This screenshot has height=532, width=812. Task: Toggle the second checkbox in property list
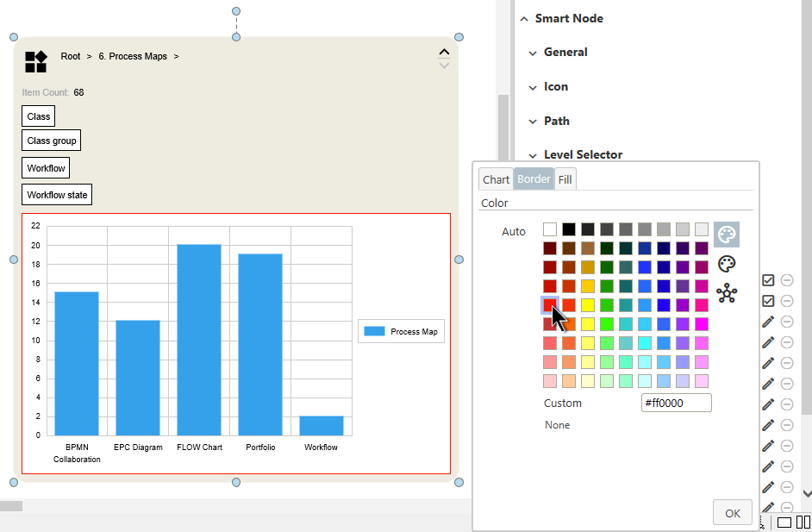point(768,301)
